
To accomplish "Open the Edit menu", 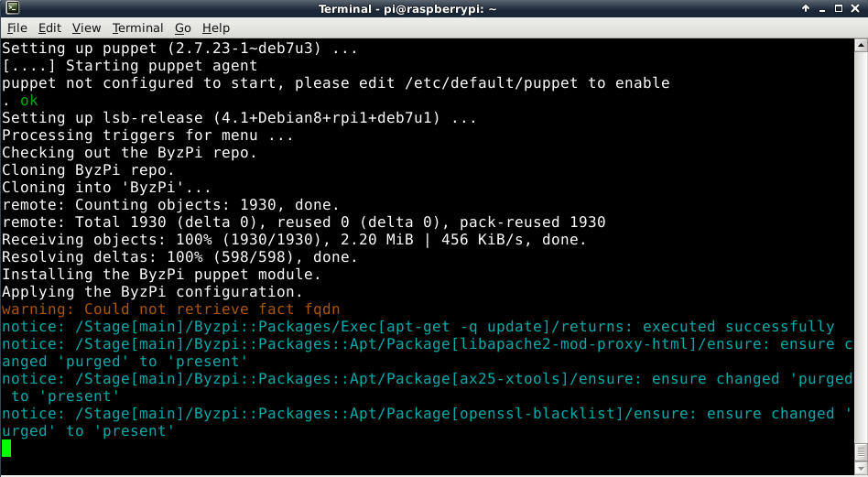I will pos(49,28).
